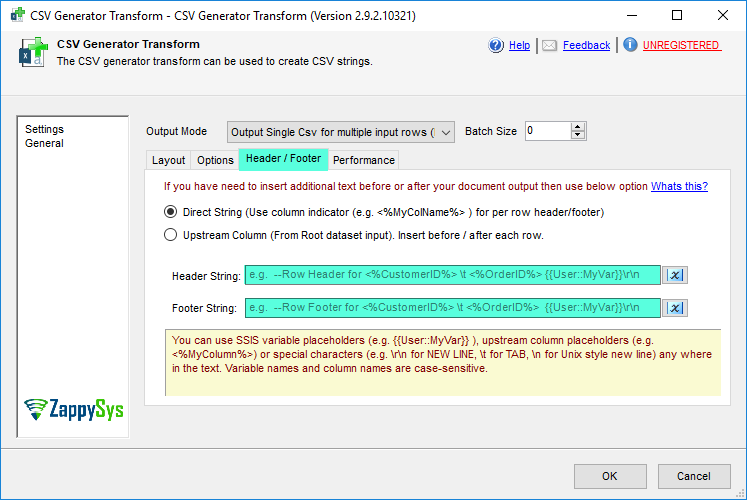Viewport: 747px width, 500px height.
Task: Click the 'Header String:' label
Action: tap(206, 276)
